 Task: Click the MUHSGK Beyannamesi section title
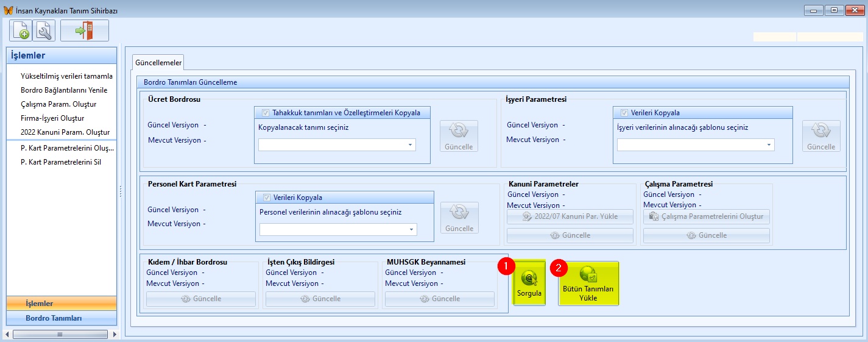click(x=425, y=262)
